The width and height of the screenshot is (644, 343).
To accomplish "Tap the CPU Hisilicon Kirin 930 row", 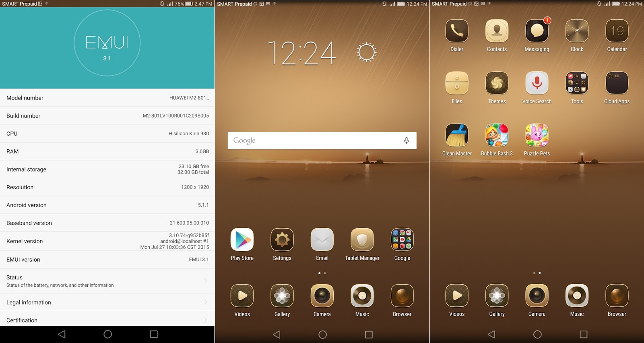I will click(x=107, y=134).
